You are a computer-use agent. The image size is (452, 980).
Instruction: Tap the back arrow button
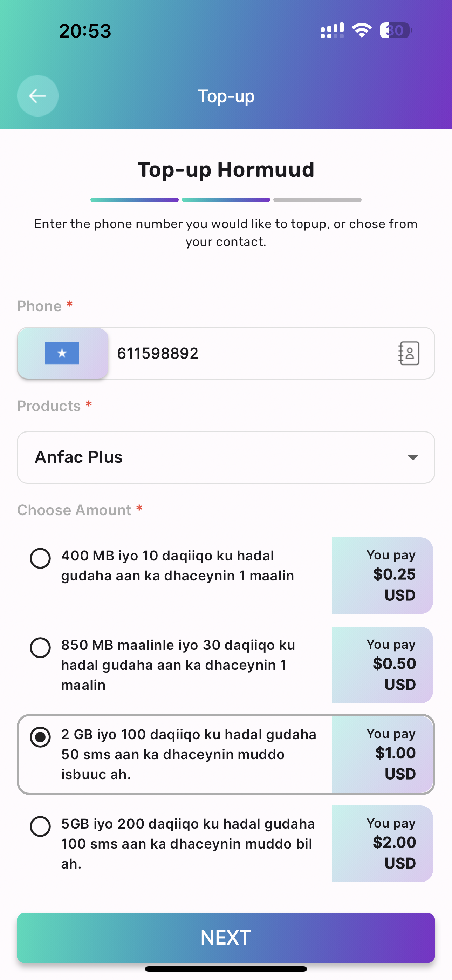(38, 95)
